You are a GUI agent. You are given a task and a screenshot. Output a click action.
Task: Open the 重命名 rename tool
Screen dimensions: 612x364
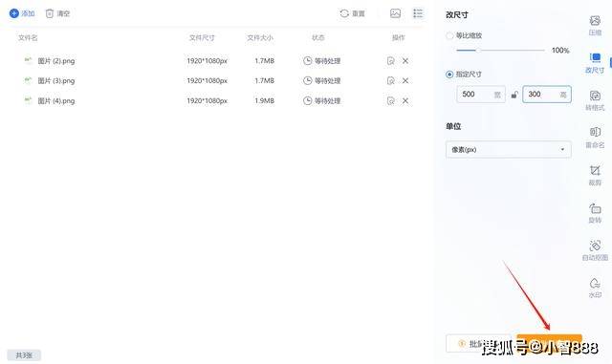pos(595,138)
